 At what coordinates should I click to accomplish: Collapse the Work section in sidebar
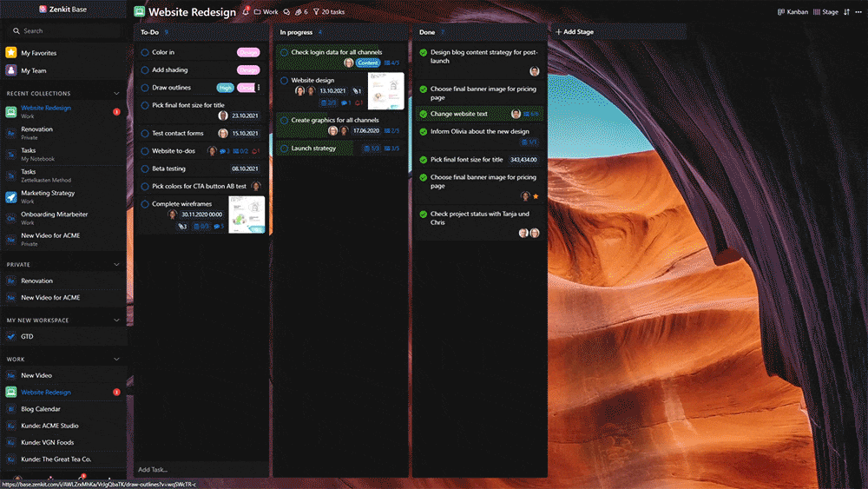pos(116,359)
